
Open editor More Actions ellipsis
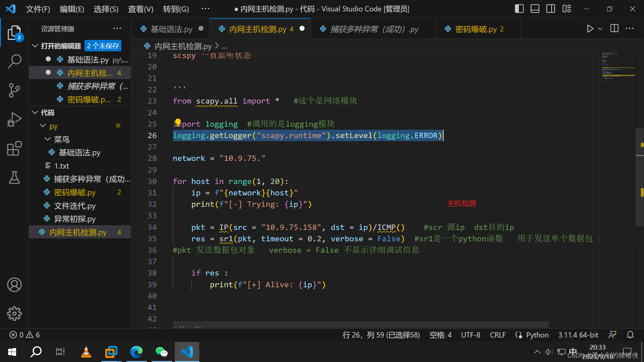tap(630, 29)
